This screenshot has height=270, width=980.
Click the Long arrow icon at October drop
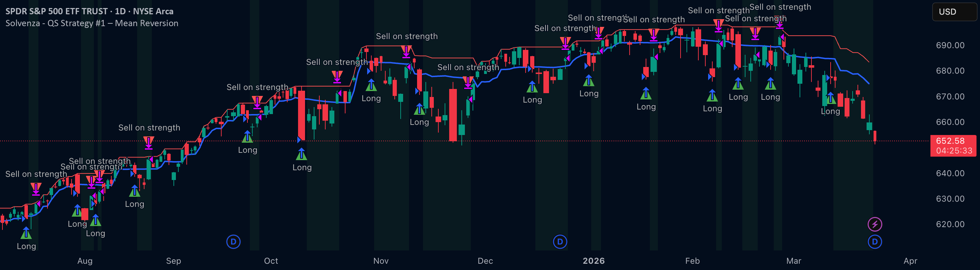(301, 154)
